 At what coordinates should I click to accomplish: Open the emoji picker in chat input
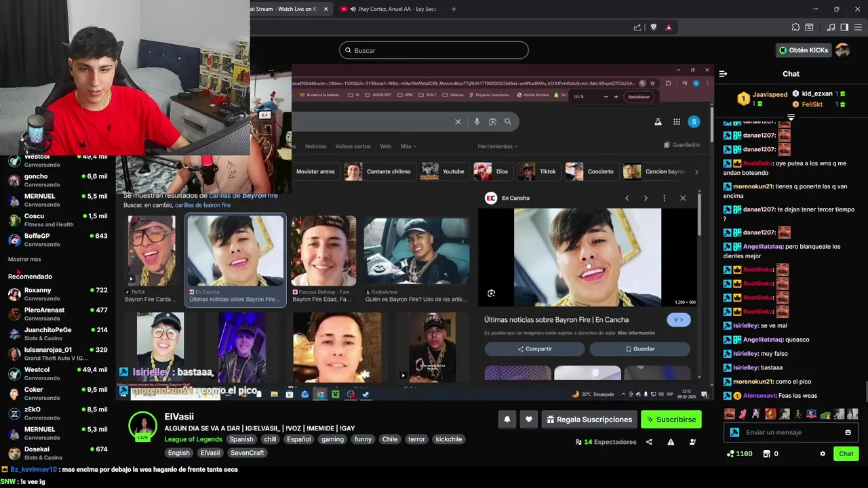(848, 432)
